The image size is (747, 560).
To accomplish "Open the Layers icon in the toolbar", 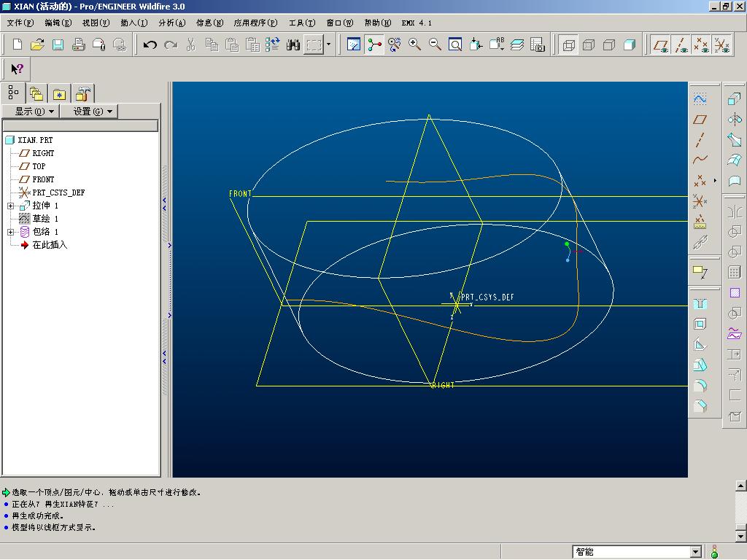I will [517, 44].
